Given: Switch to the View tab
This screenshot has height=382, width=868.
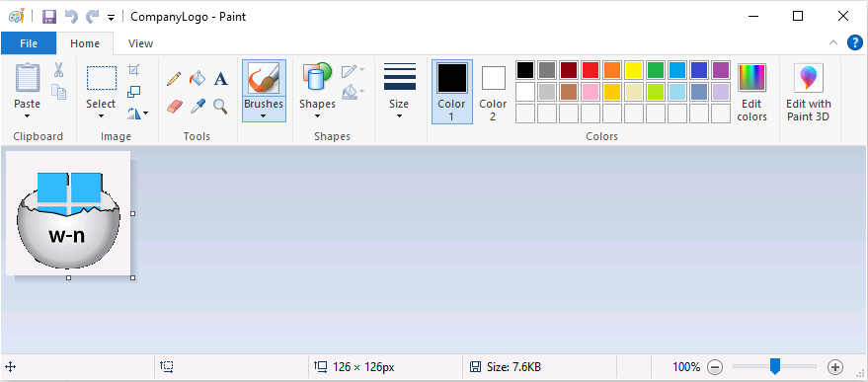Looking at the screenshot, I should point(140,43).
